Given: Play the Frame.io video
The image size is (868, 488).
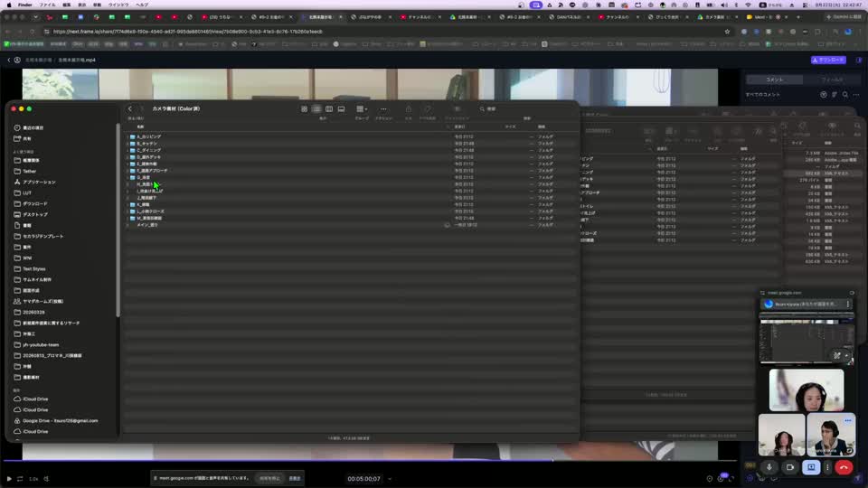Looking at the screenshot, I should pyautogui.click(x=9, y=479).
